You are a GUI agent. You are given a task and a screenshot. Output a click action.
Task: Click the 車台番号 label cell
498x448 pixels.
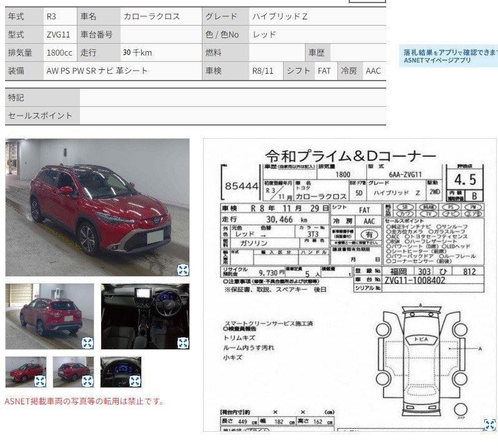tap(99, 34)
